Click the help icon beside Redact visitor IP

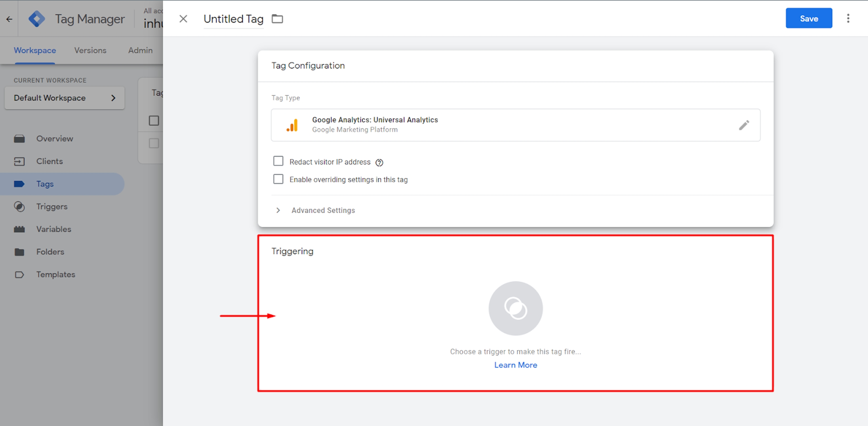coord(379,162)
